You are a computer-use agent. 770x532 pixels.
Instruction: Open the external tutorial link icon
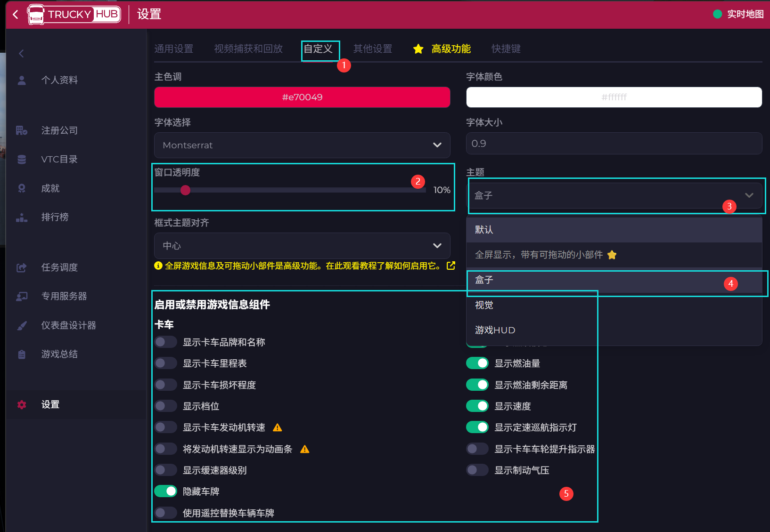[451, 266]
